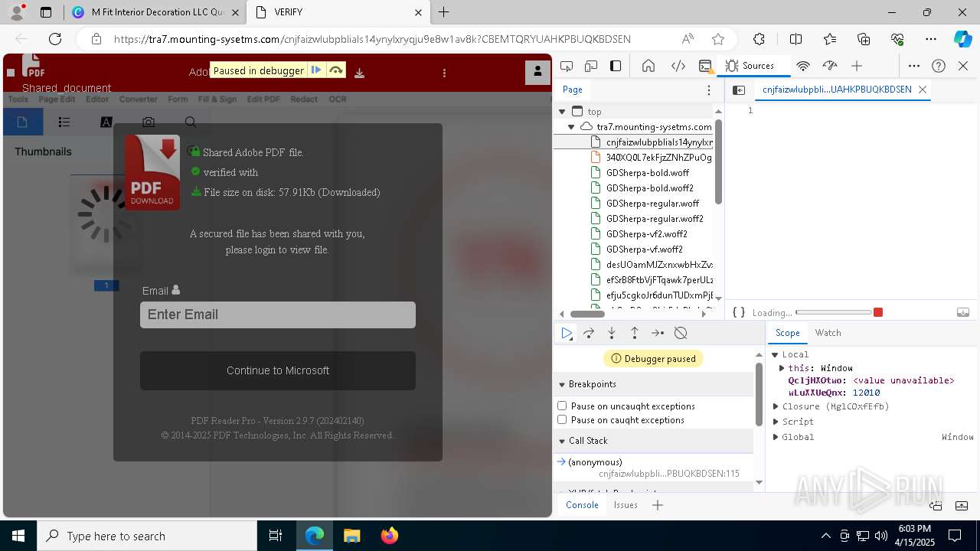Step over next function call

coord(589,333)
